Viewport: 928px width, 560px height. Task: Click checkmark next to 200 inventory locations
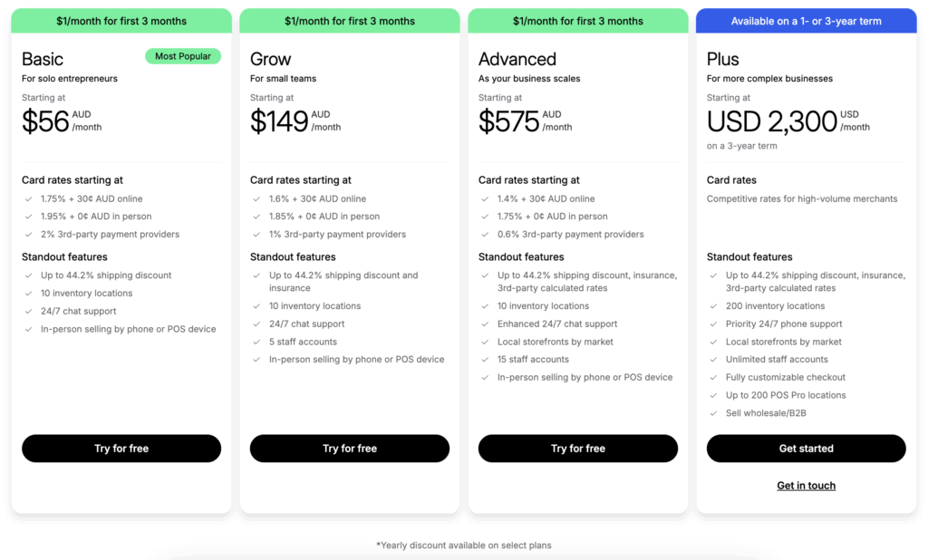(x=713, y=306)
